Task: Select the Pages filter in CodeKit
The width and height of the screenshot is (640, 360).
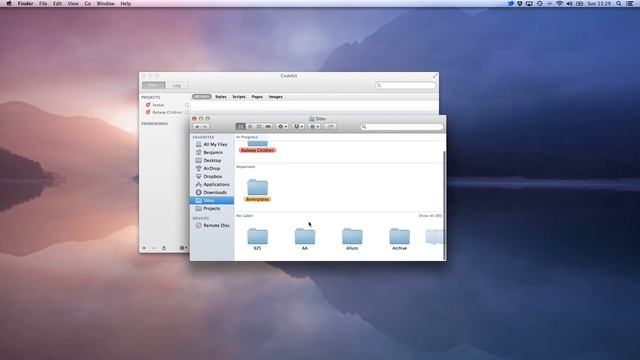Action: [x=257, y=97]
